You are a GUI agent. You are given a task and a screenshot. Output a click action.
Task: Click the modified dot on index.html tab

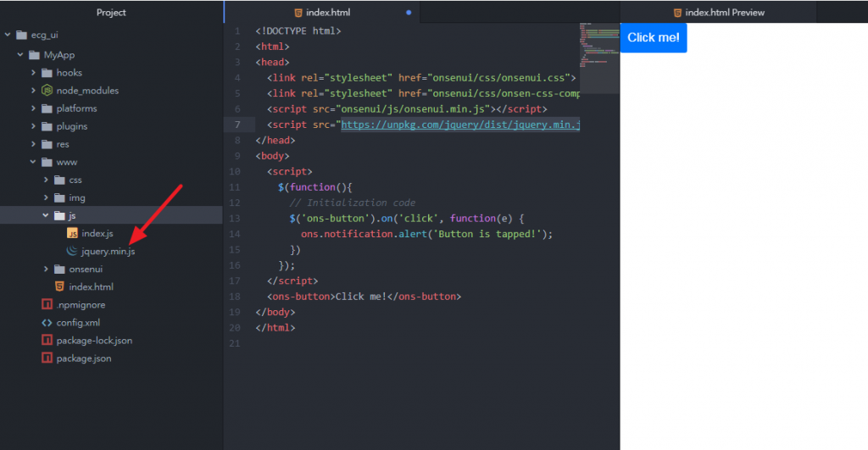409,12
